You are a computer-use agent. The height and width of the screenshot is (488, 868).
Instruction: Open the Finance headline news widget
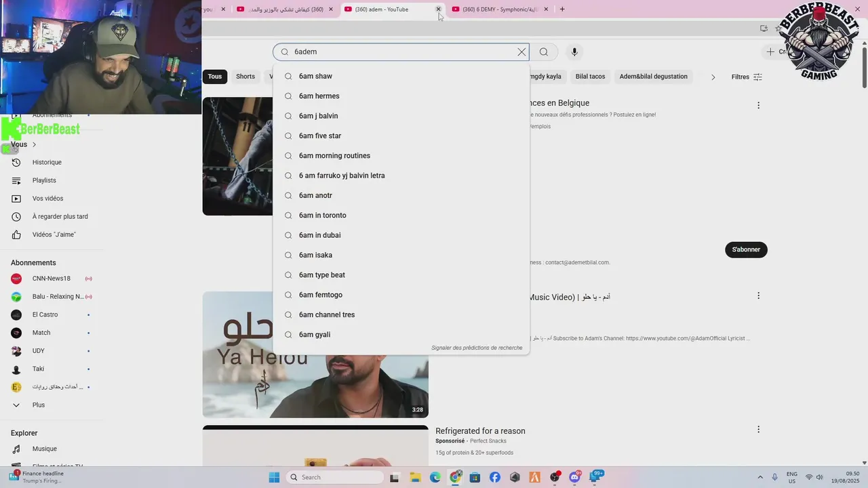[x=37, y=477]
